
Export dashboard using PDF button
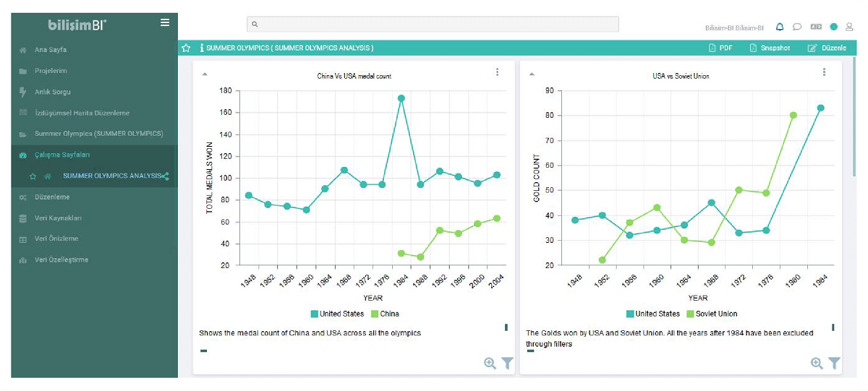720,48
